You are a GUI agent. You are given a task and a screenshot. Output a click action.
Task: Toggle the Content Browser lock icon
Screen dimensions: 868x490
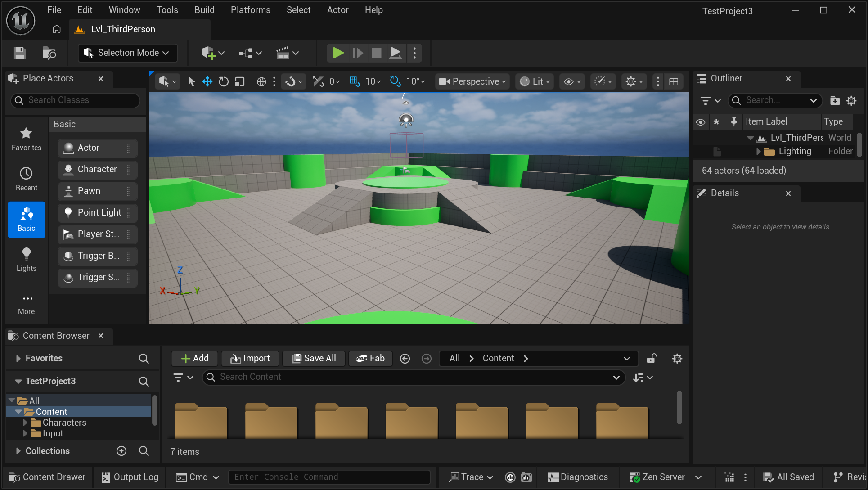click(x=652, y=358)
